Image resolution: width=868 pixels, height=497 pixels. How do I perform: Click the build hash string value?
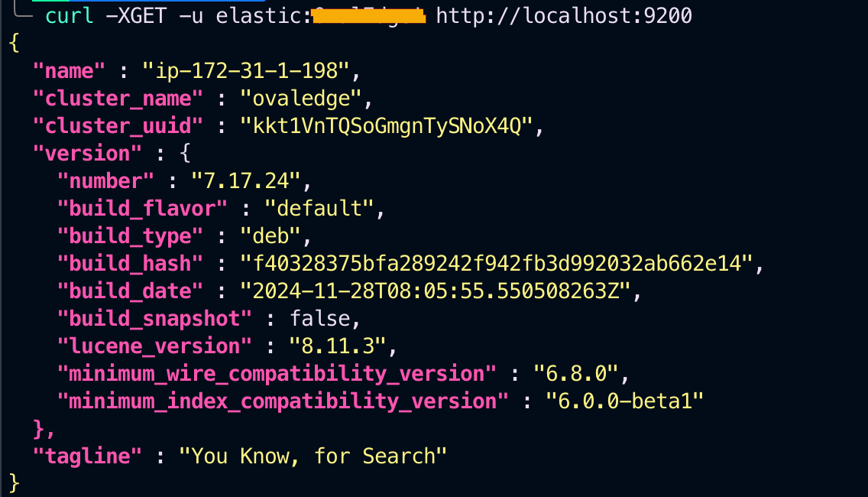(x=497, y=264)
